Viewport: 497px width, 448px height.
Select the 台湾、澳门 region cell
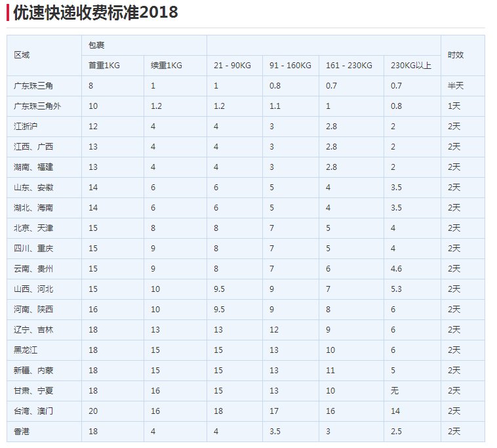click(33, 411)
